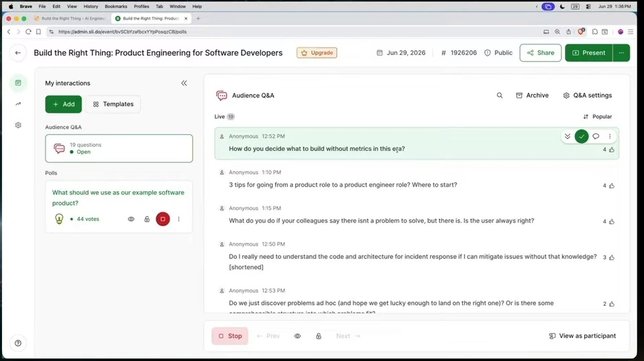Reply to the highlighted question via speech bubble
Viewport: 644px width, 361px height.
[596, 136]
